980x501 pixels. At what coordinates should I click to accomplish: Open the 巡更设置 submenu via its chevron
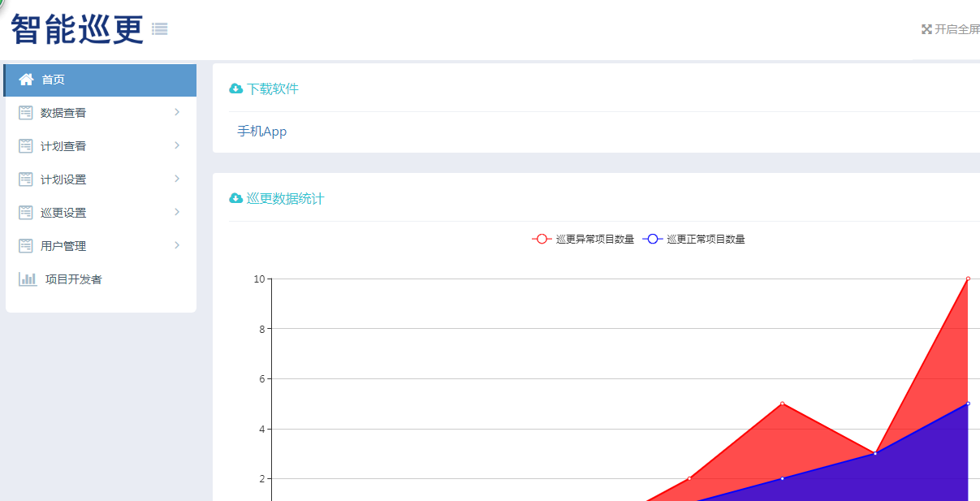tap(177, 212)
